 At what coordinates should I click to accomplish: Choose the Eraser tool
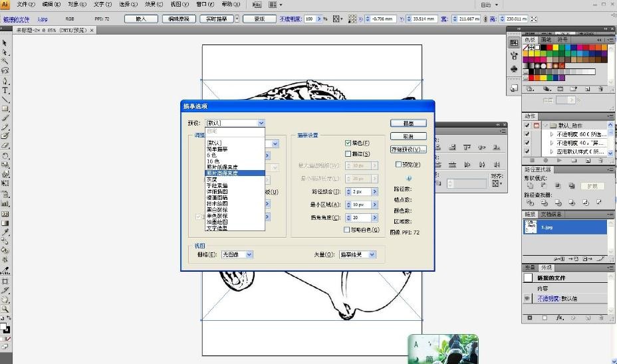point(5,145)
